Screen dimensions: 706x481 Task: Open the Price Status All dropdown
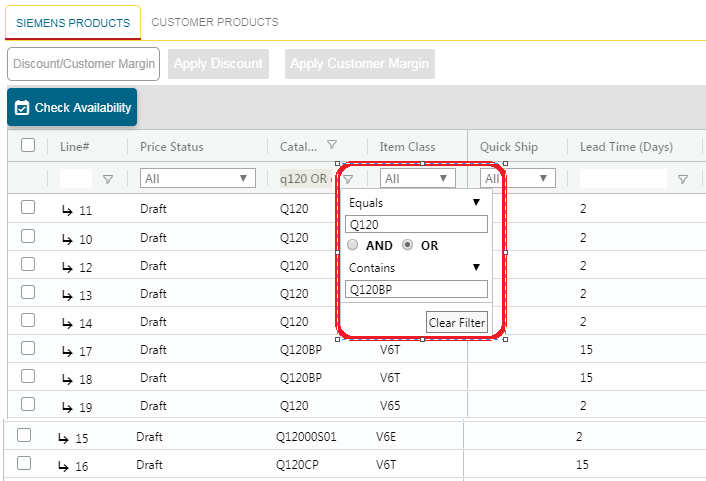pos(198,178)
